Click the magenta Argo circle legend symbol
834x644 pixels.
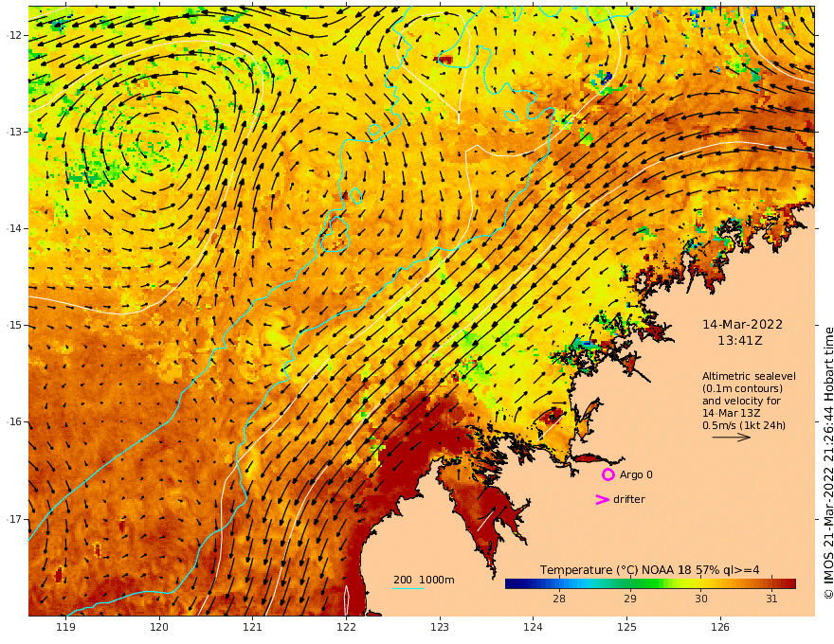click(607, 474)
